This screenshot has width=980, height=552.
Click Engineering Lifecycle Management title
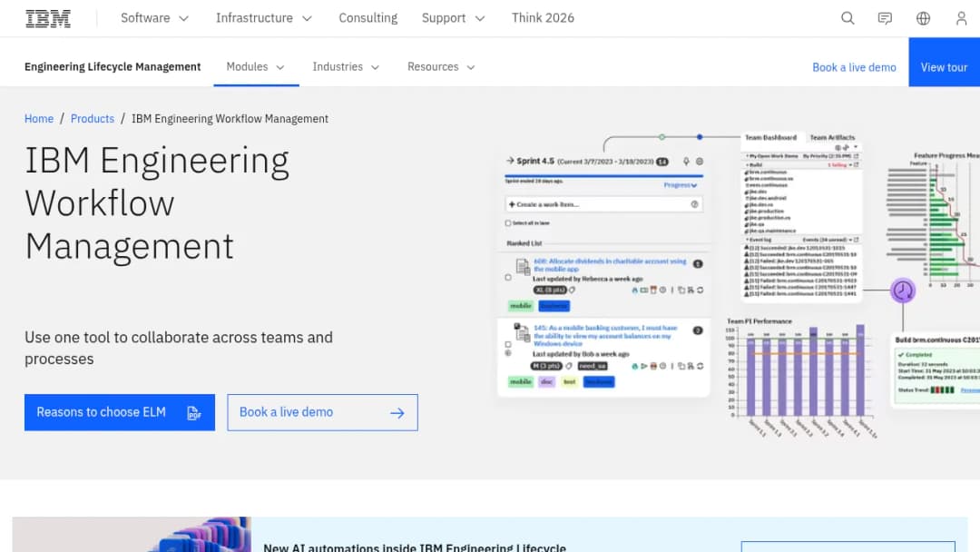point(113,67)
